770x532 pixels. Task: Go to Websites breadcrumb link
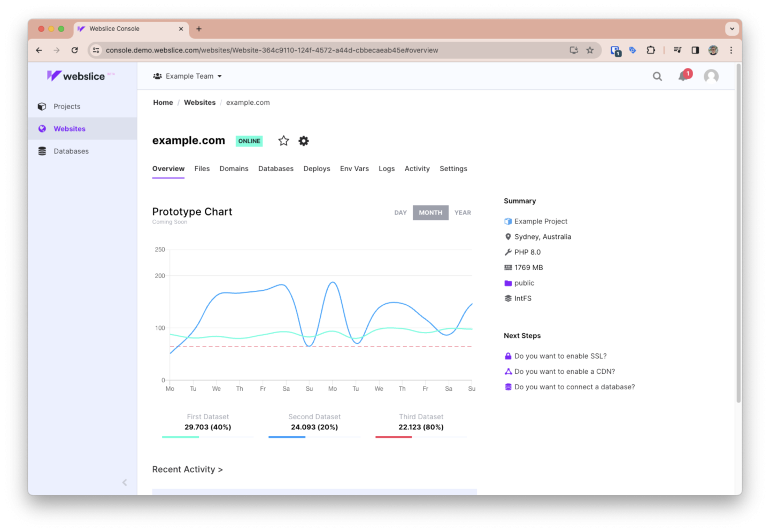click(x=199, y=103)
